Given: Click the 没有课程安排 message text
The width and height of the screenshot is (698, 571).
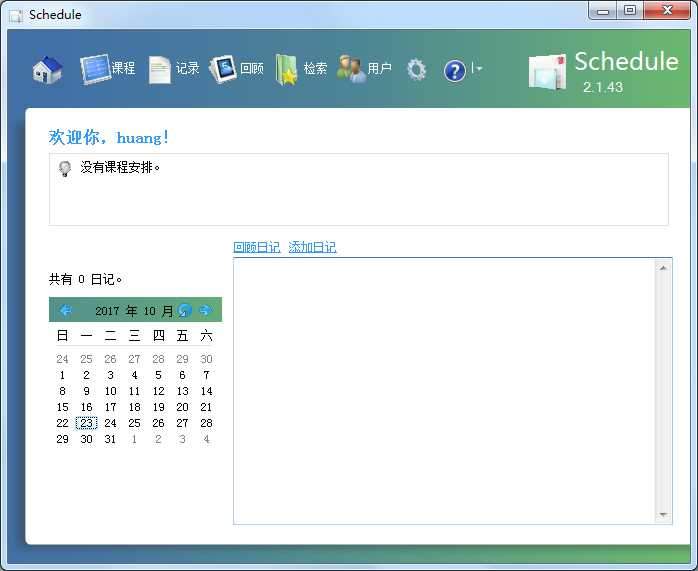Looking at the screenshot, I should 120,167.
